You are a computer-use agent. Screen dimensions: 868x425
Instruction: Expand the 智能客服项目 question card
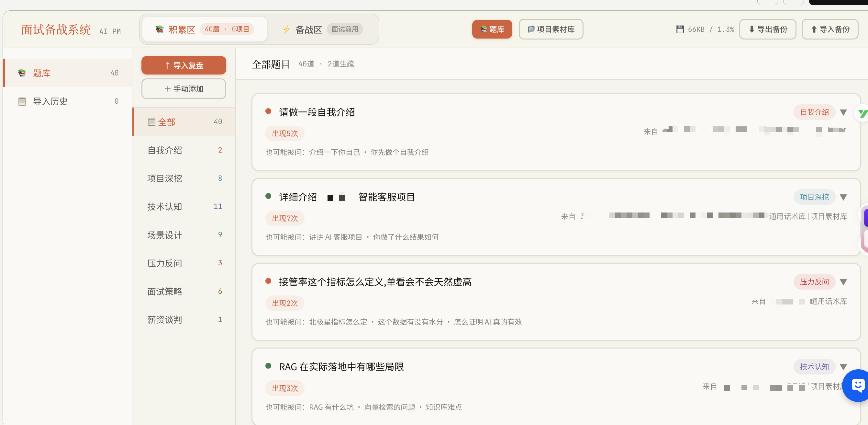tap(843, 197)
